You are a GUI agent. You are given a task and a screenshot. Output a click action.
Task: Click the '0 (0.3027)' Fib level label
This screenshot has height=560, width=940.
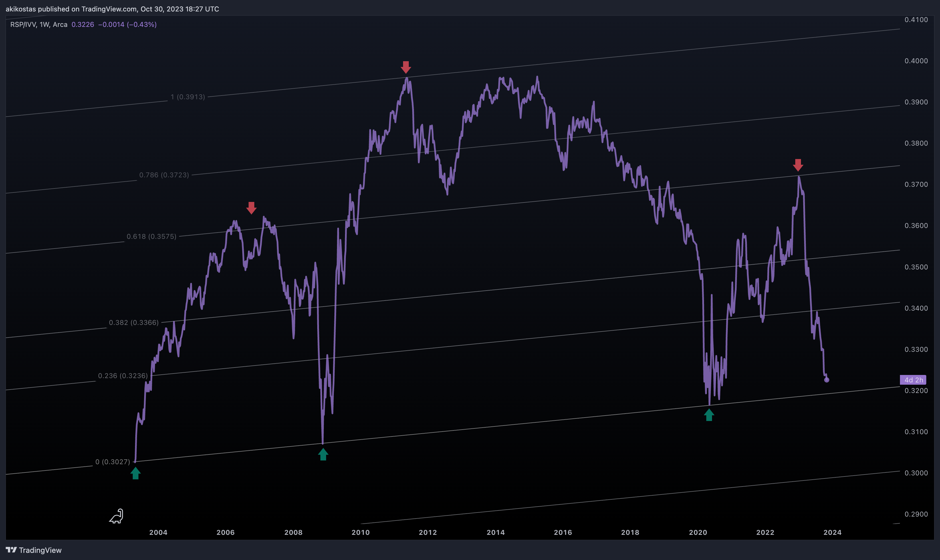[x=112, y=462]
